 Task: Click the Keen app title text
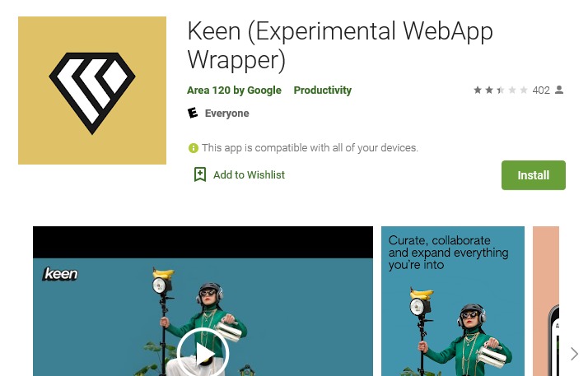pyautogui.click(x=340, y=46)
